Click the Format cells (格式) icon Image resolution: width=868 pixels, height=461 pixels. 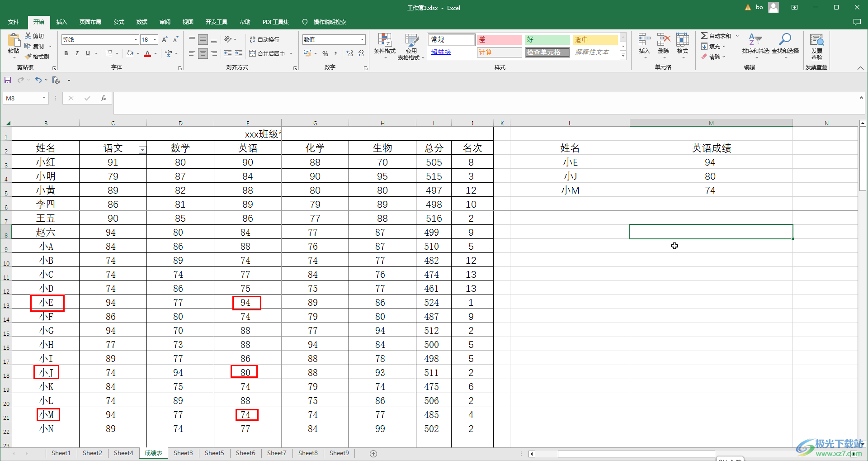pyautogui.click(x=682, y=40)
